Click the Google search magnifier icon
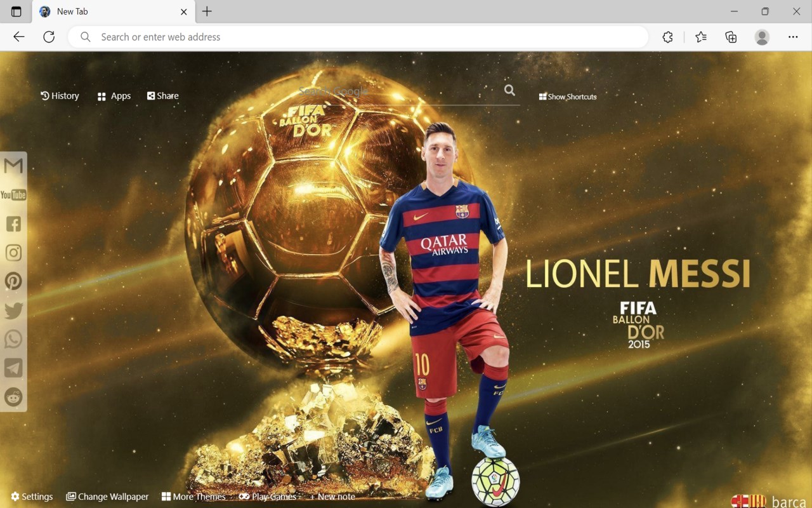 pos(509,90)
